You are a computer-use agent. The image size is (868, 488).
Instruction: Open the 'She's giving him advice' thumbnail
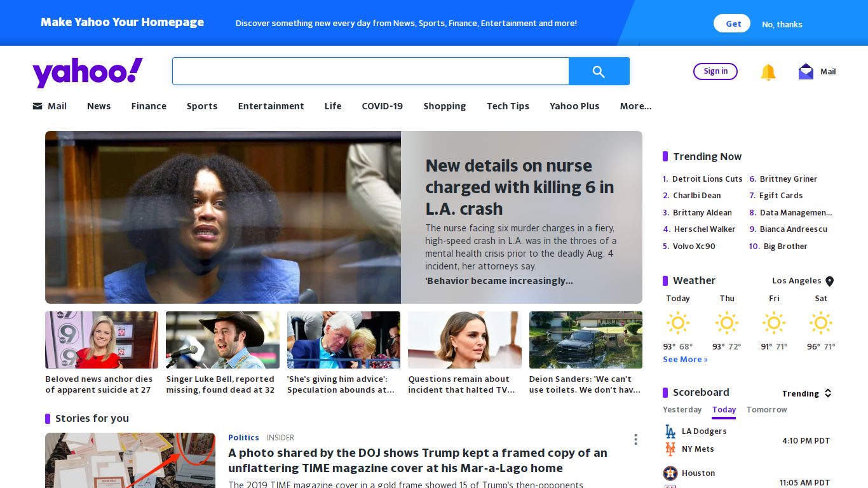click(344, 340)
